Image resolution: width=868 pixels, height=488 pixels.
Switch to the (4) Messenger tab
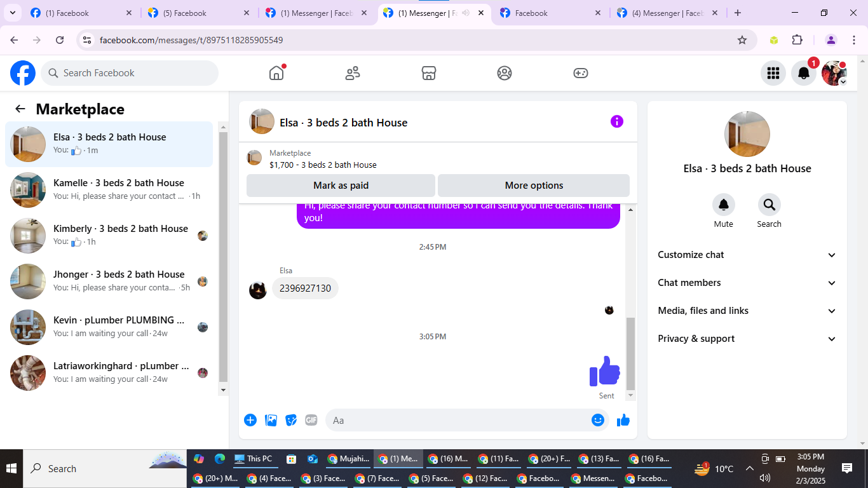pos(667,13)
